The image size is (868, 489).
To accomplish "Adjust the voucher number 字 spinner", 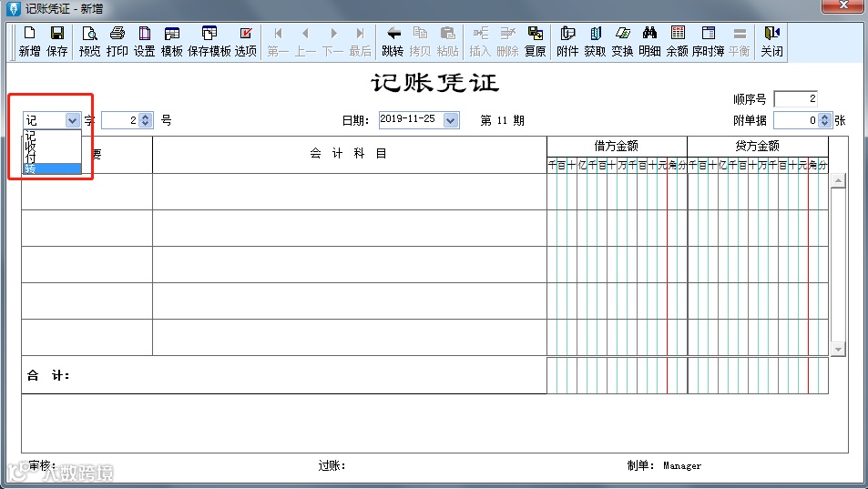I will coord(146,120).
